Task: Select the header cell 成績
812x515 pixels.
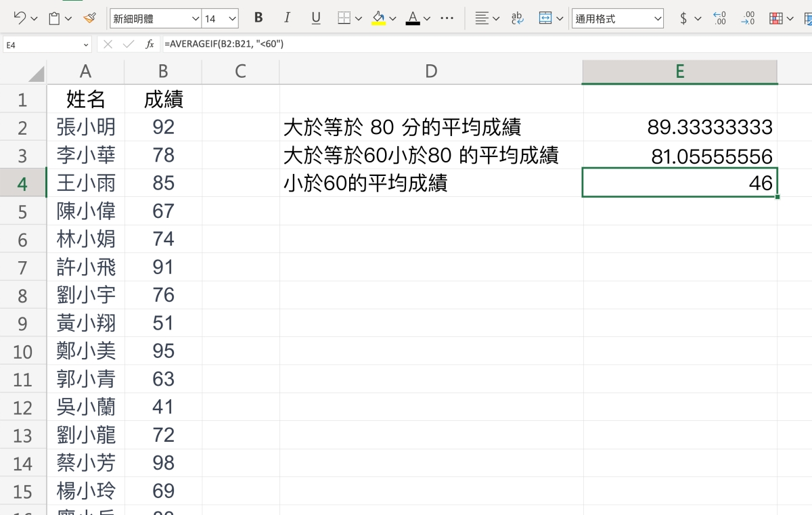Action: point(163,99)
